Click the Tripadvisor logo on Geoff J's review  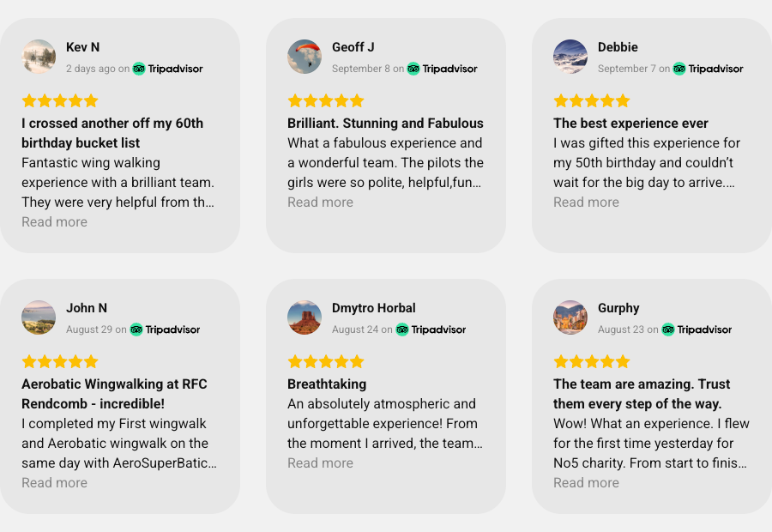[x=443, y=69]
